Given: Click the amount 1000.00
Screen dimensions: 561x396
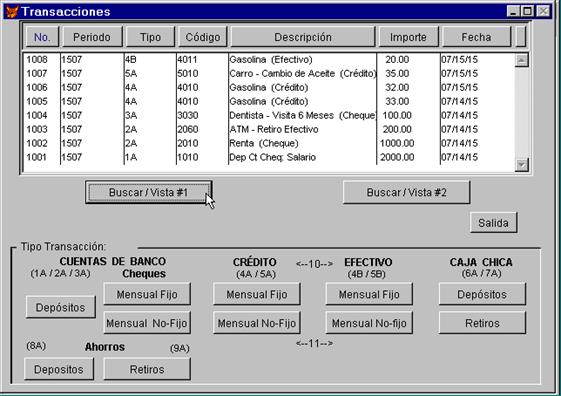Looking at the screenshot, I should pyautogui.click(x=397, y=143).
